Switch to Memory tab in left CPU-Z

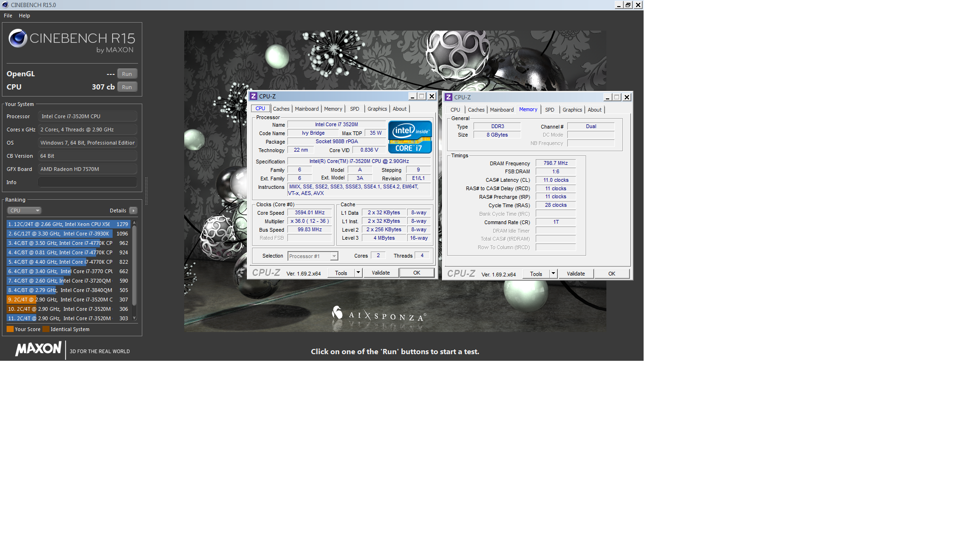[x=333, y=109]
